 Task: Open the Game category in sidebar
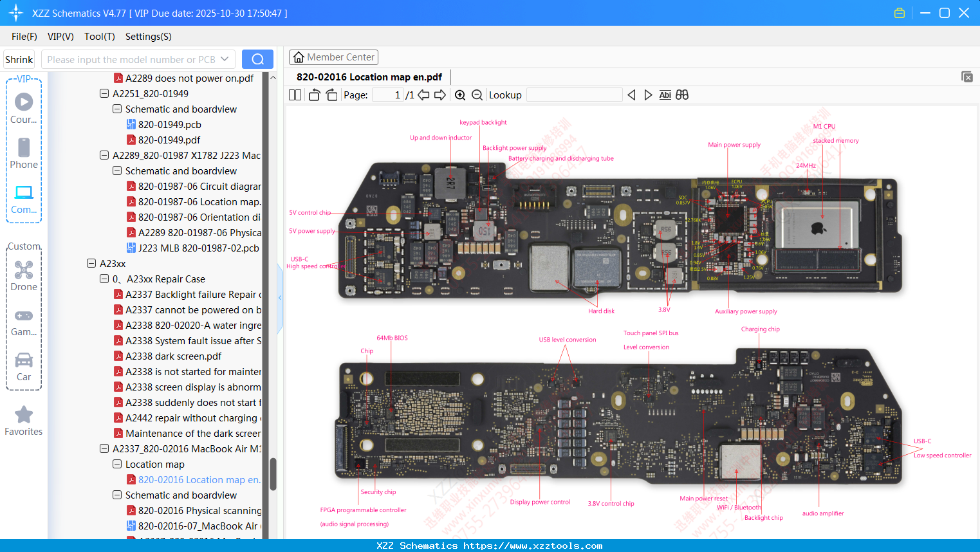[24, 322]
